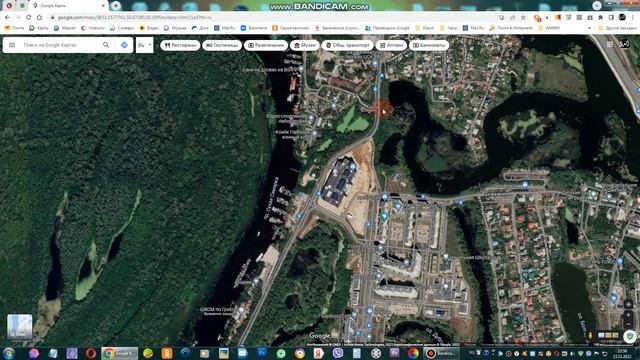Select the Общ. транспорт category chip
The width and height of the screenshot is (640, 360).
click(x=347, y=45)
